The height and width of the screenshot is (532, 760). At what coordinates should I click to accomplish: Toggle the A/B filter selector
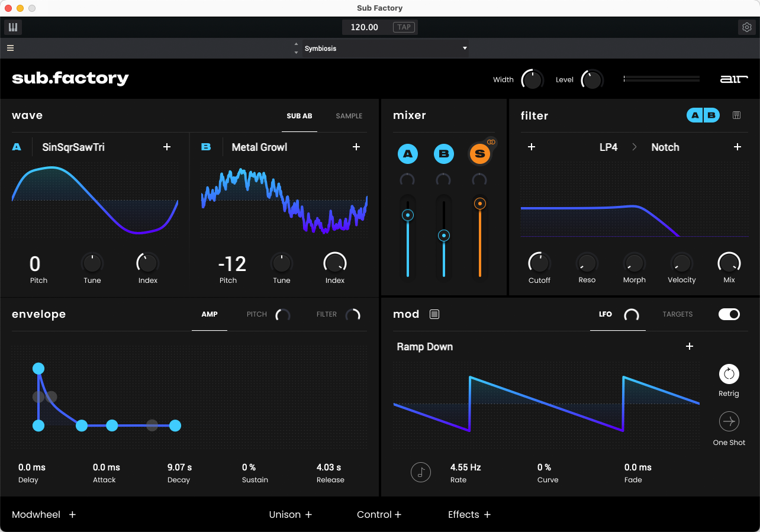point(703,115)
